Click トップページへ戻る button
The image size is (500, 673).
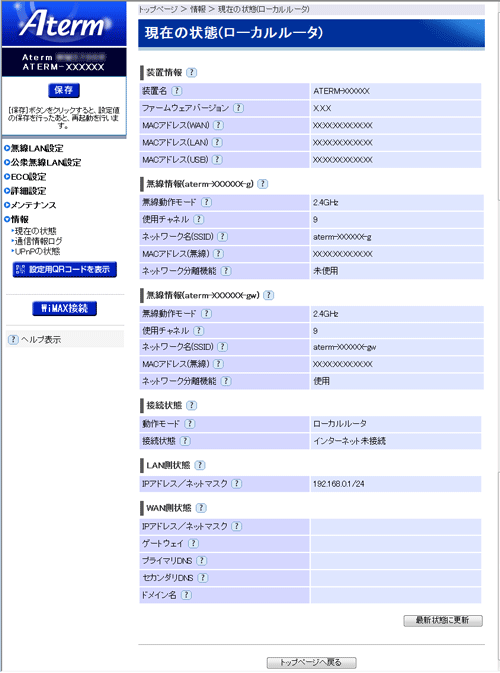[312, 663]
